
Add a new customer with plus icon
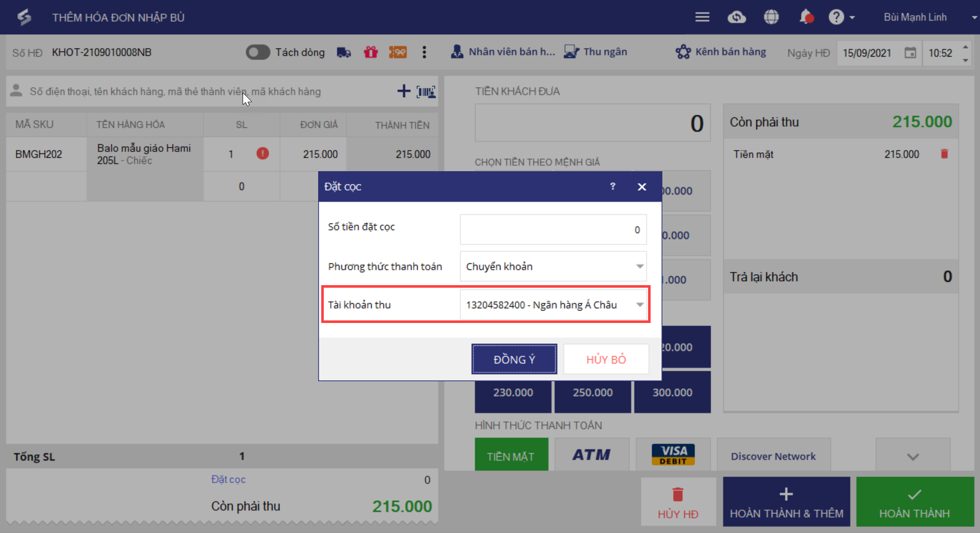404,91
